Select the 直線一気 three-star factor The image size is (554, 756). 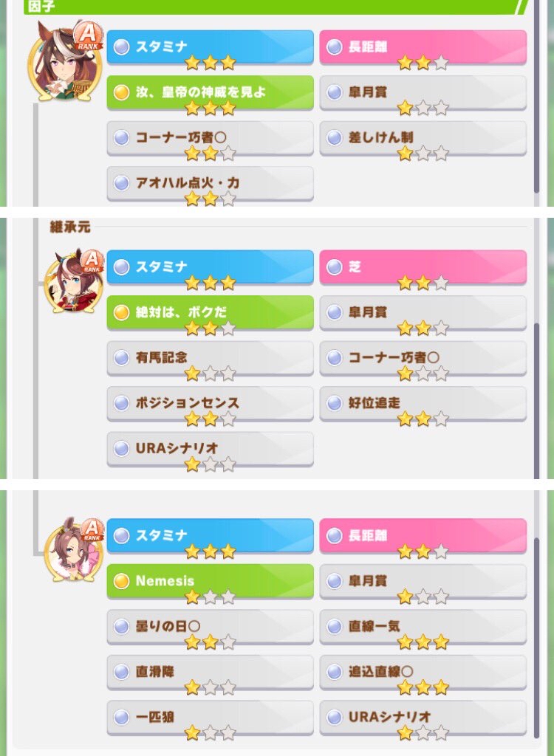click(423, 626)
